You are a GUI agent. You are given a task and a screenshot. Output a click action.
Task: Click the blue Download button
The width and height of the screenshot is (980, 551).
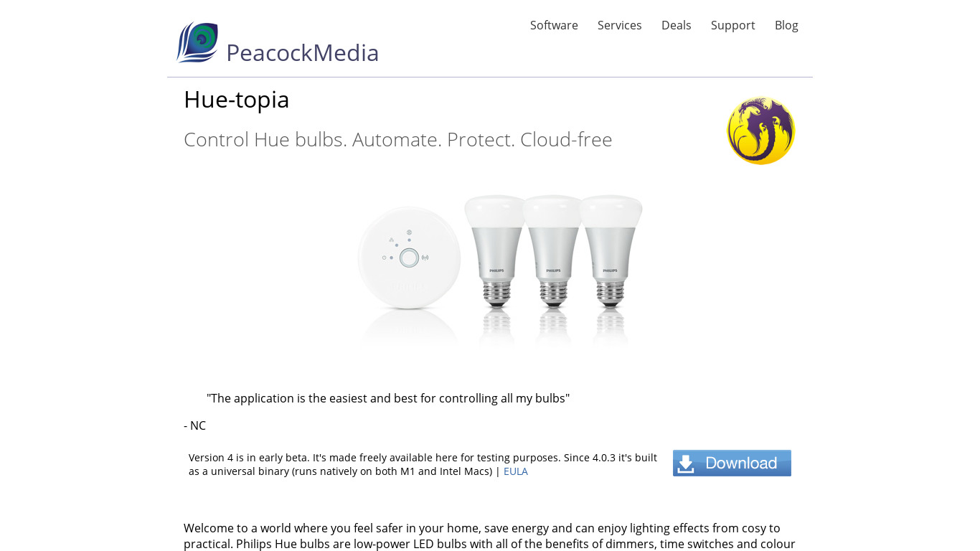click(x=732, y=463)
